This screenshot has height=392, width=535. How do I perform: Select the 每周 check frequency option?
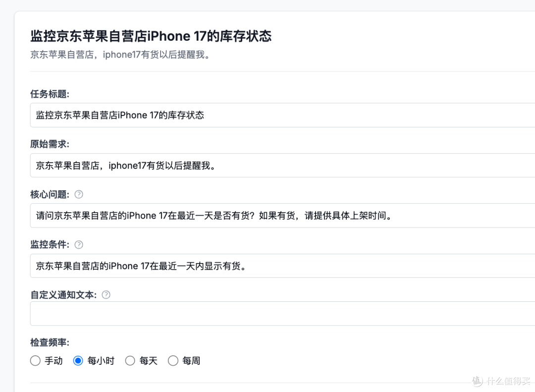(173, 361)
